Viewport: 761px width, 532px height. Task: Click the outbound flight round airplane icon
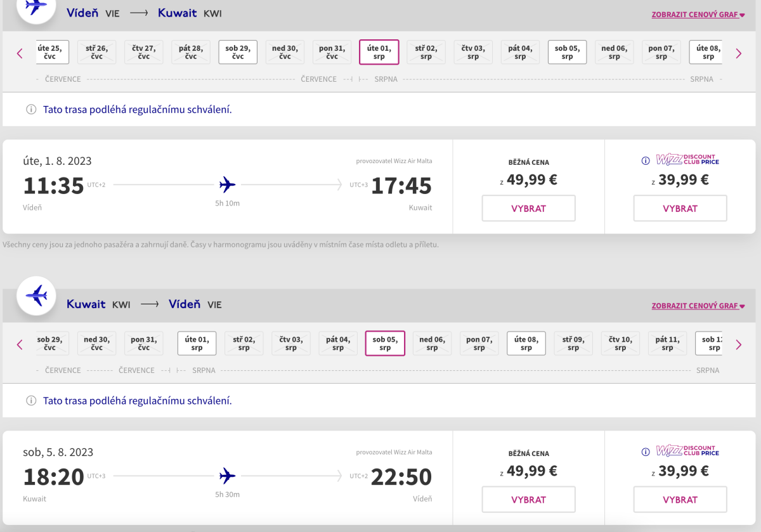point(37,8)
